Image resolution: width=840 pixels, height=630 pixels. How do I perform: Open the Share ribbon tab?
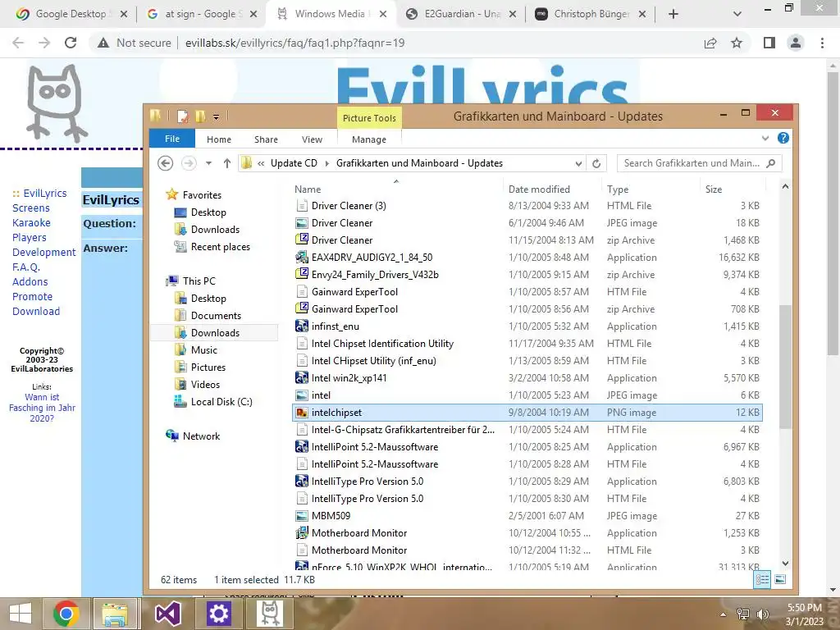[x=267, y=139]
